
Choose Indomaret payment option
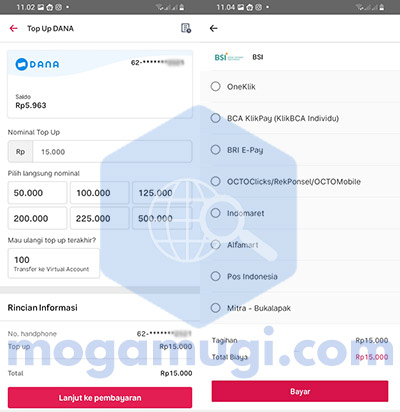click(x=216, y=213)
